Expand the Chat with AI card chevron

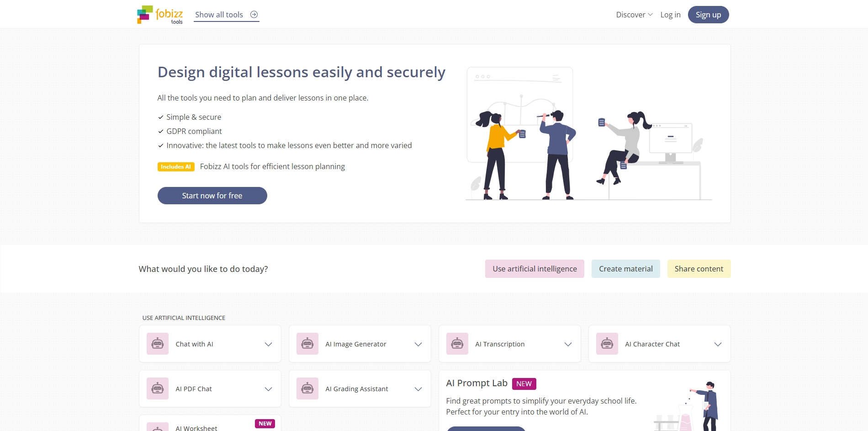tap(269, 344)
